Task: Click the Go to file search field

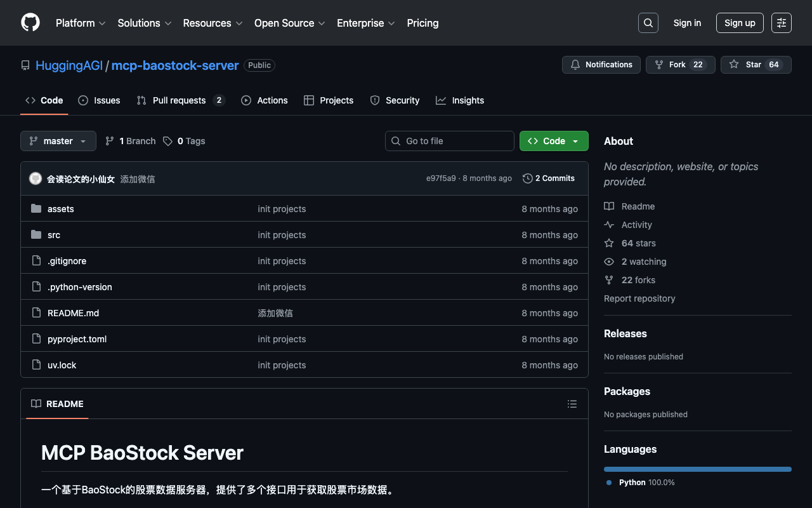Action: [450, 141]
